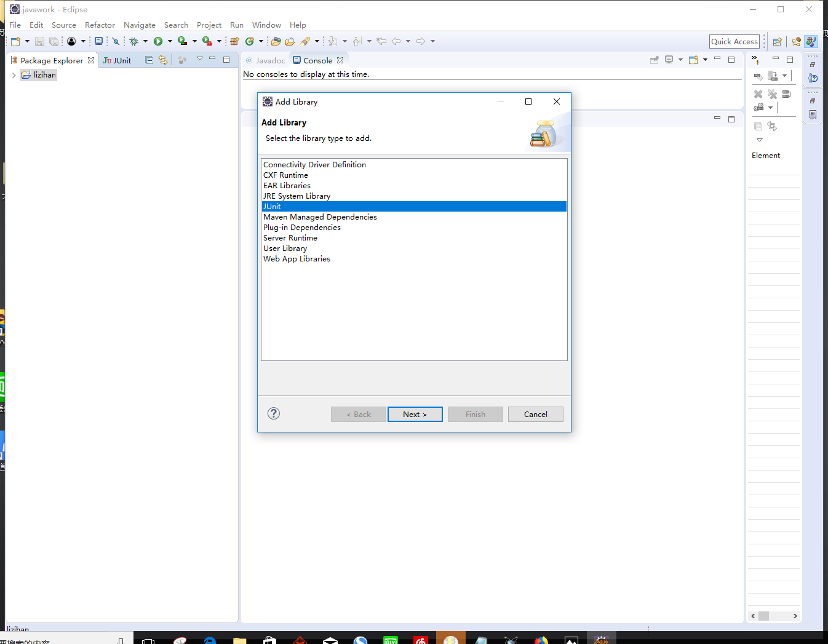
Task: Click the New Java Class icon
Action: tap(249, 41)
